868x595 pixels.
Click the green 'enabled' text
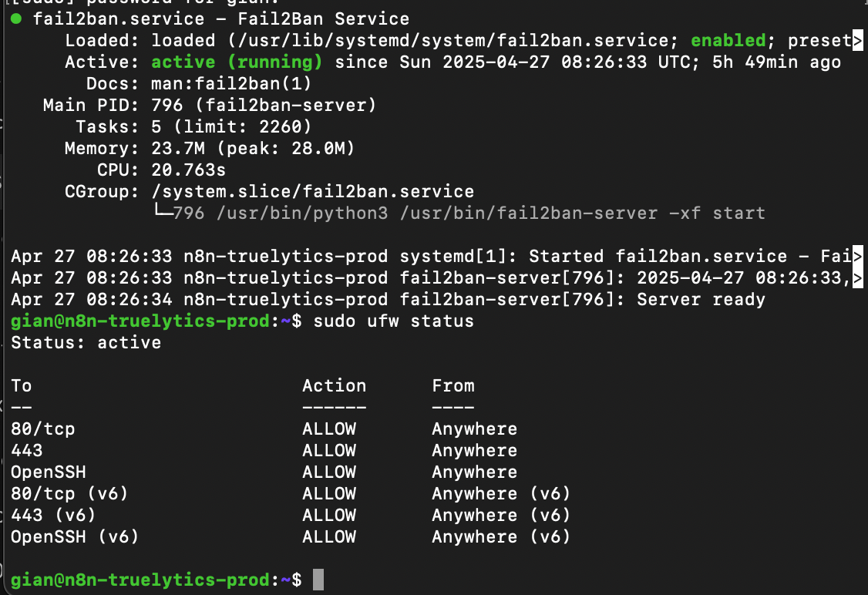(x=728, y=40)
